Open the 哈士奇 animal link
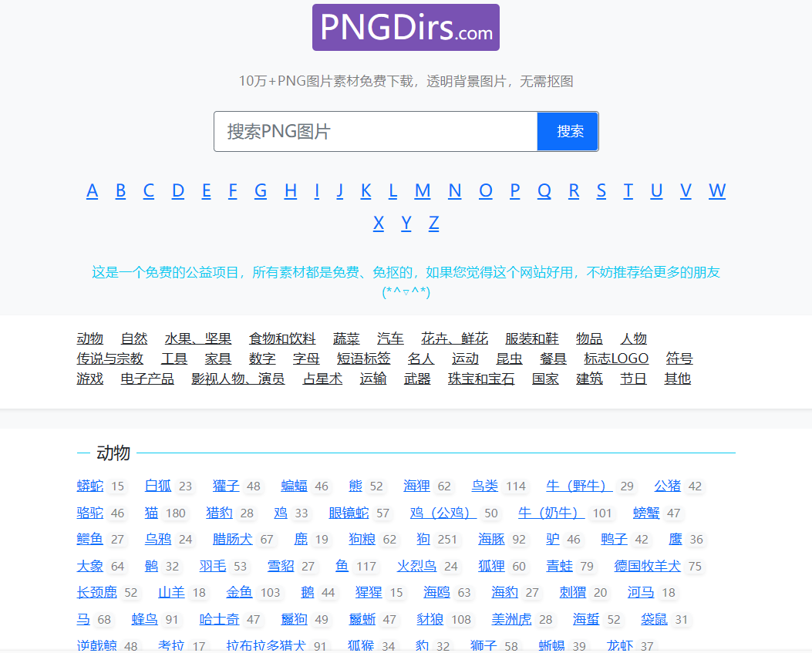812x653 pixels. 219,619
